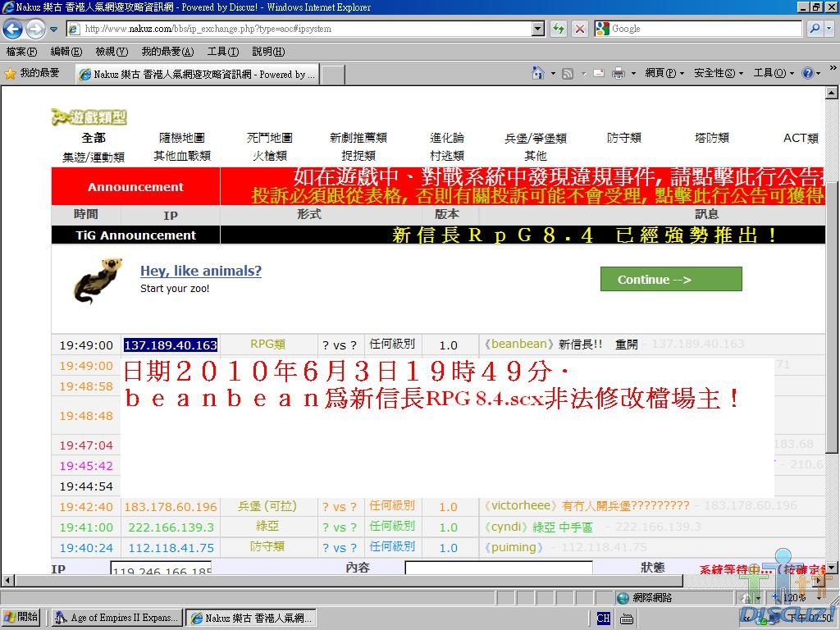This screenshot has height=630, width=840.
Task: Select the Nakuz 樂古 browser tab
Action: point(197,74)
